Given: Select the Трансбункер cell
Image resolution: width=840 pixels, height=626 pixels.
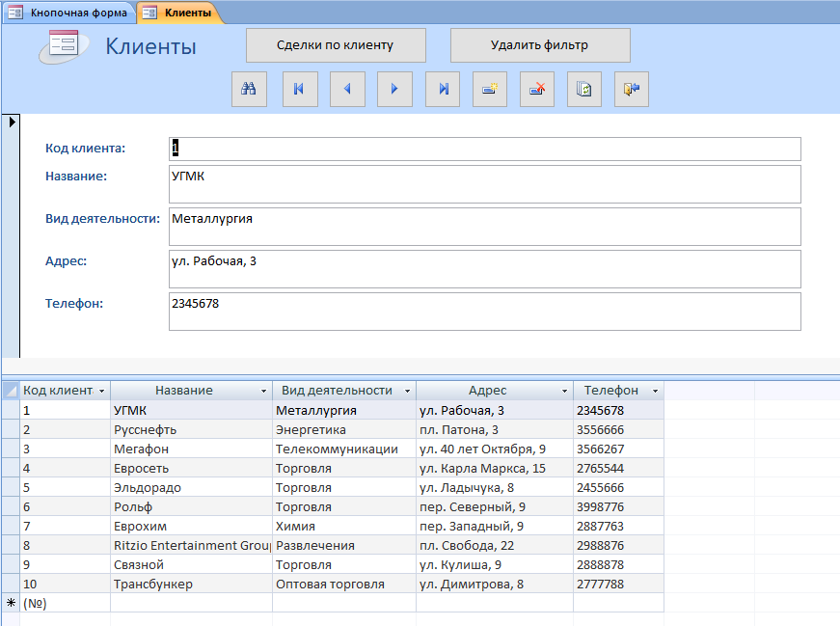Looking at the screenshot, I should tap(191, 585).
